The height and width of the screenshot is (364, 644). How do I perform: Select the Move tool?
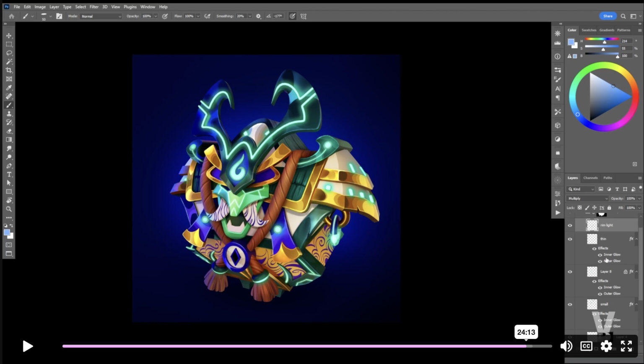pos(9,36)
